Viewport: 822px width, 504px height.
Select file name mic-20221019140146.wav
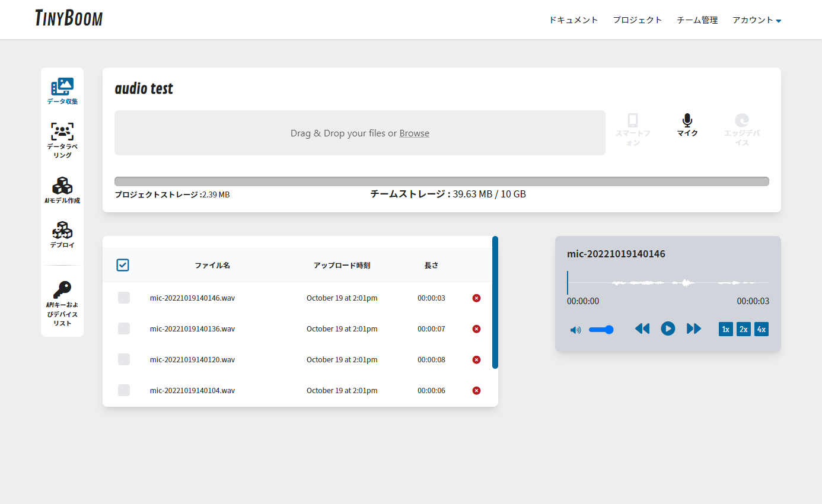click(x=193, y=298)
